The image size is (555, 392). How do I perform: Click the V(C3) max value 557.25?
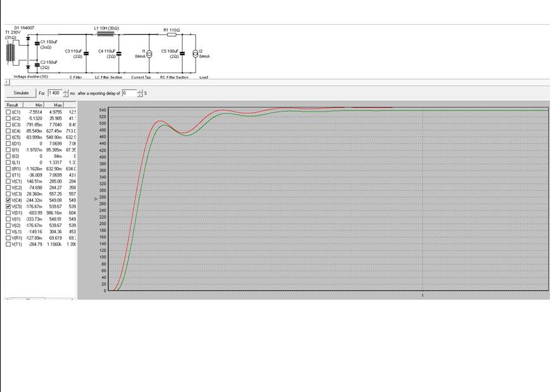pyautogui.click(x=55, y=193)
